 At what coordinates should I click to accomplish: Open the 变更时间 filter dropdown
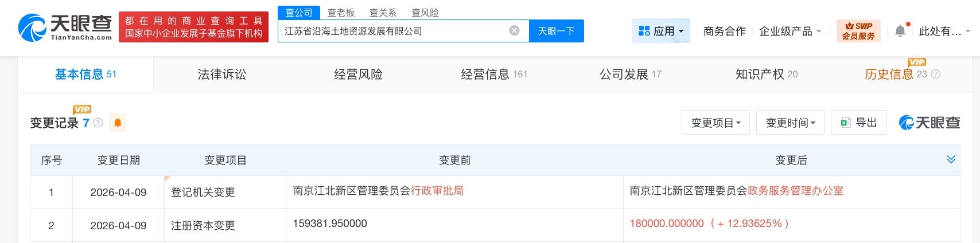tap(790, 123)
